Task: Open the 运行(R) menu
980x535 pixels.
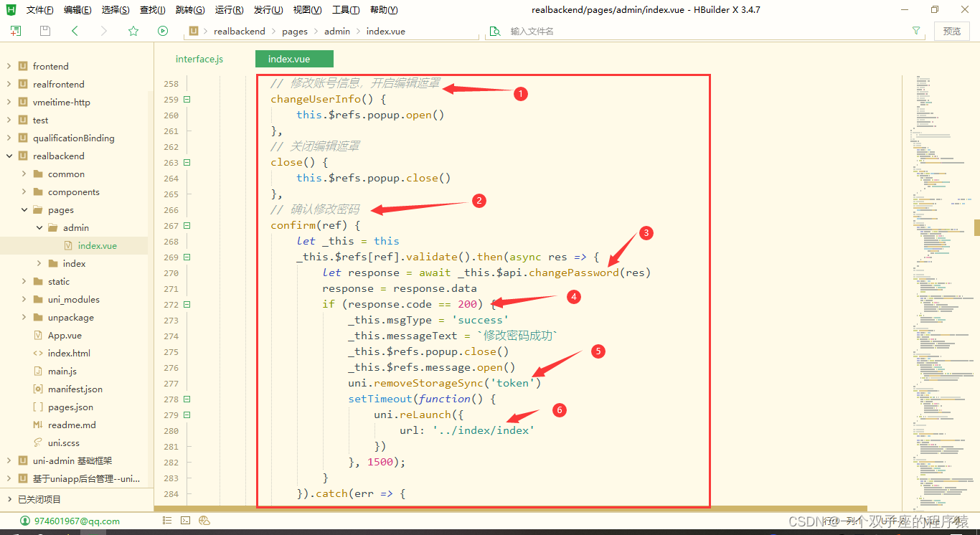Action: [229, 10]
